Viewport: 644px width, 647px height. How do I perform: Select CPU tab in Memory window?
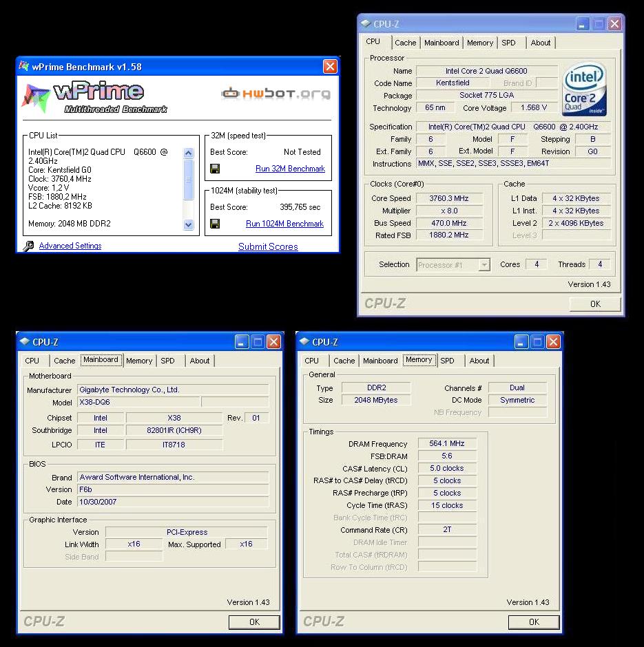311,361
